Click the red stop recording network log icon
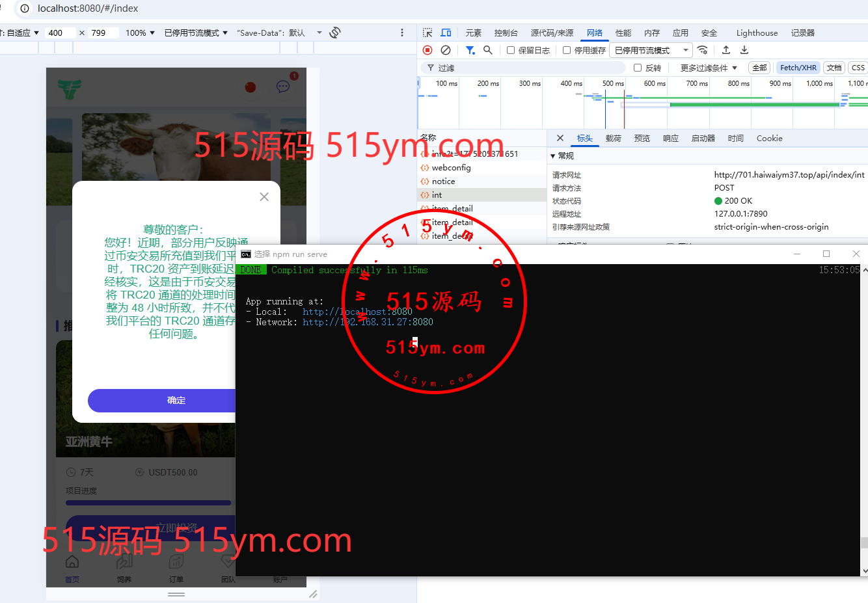The image size is (868, 603). pyautogui.click(x=427, y=50)
